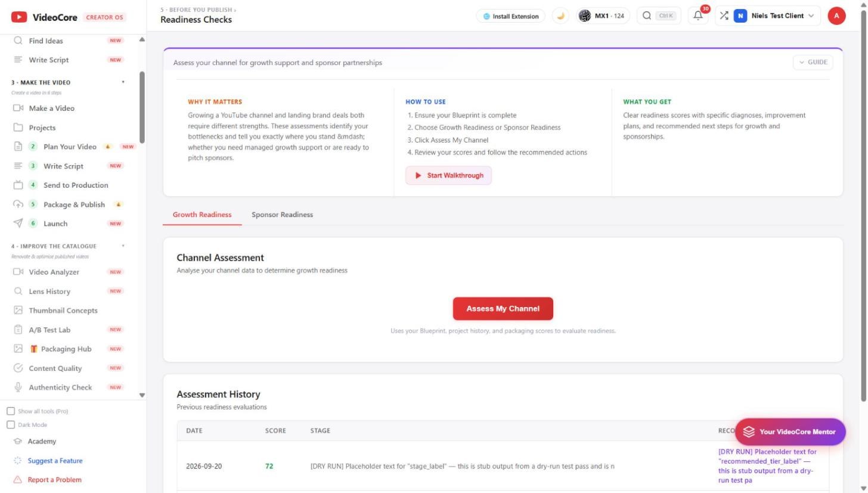Open Thumbnail Concepts tool
868x493 pixels.
pos(63,311)
